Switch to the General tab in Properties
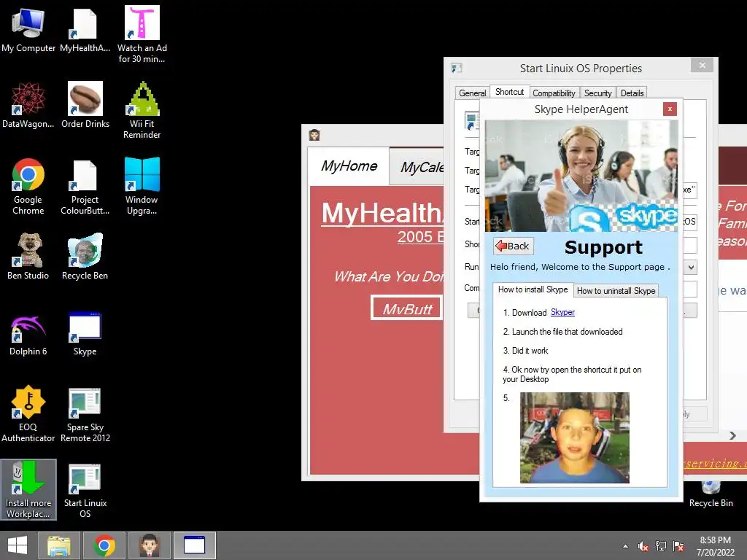 tap(472, 93)
